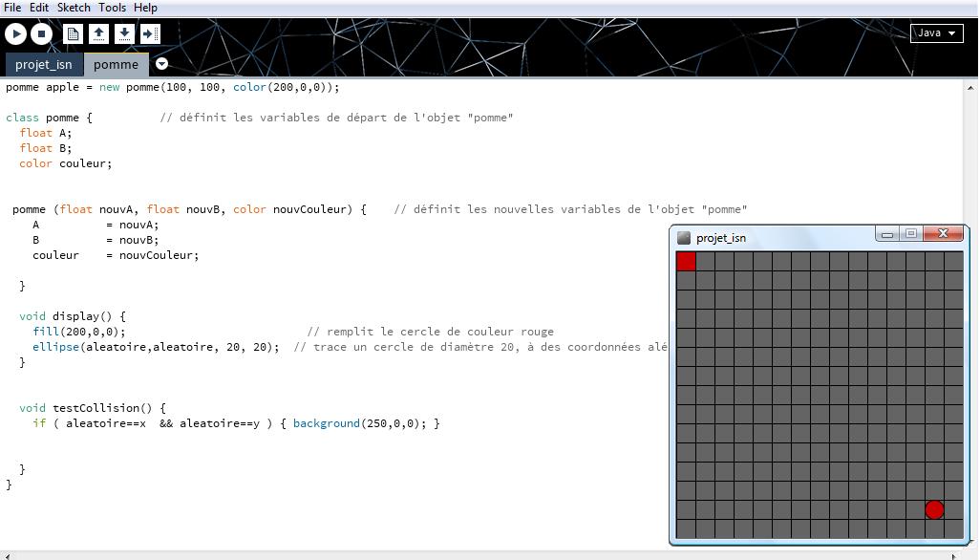This screenshot has height=560, width=980.
Task: Click the 'void display() {' line
Action: [73, 316]
